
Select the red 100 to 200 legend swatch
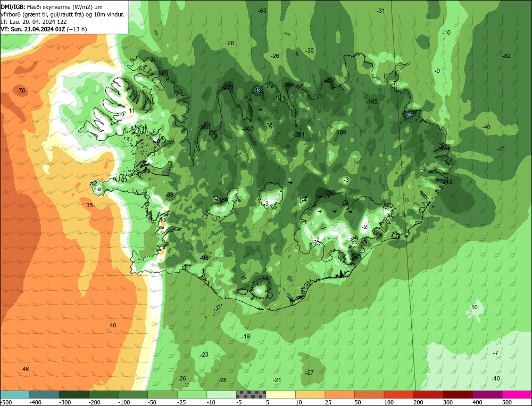(398, 394)
